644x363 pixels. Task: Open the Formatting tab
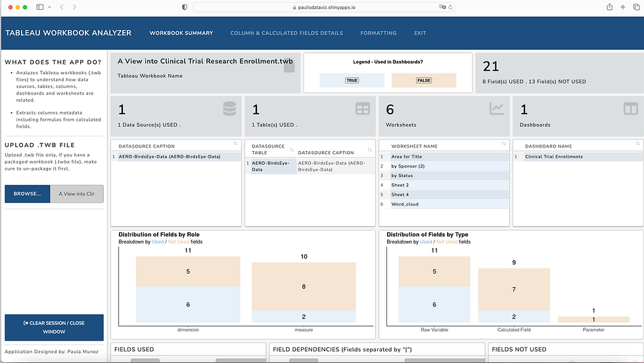379,33
